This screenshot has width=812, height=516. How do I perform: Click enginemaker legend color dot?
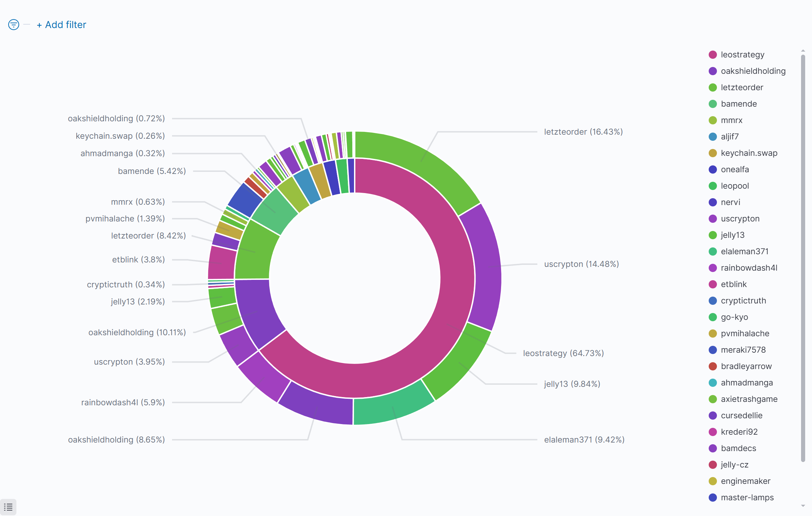[712, 481]
